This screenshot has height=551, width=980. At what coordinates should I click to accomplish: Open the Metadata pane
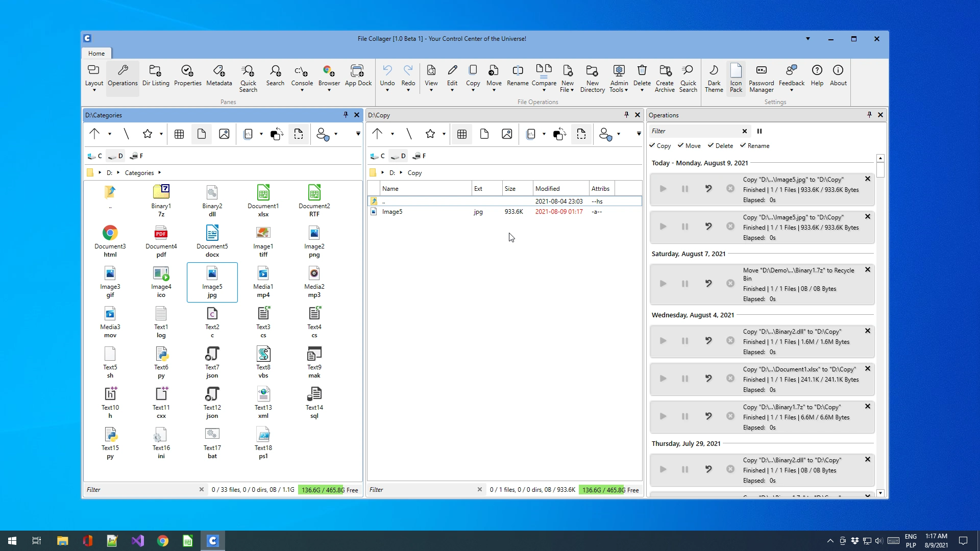click(x=219, y=76)
